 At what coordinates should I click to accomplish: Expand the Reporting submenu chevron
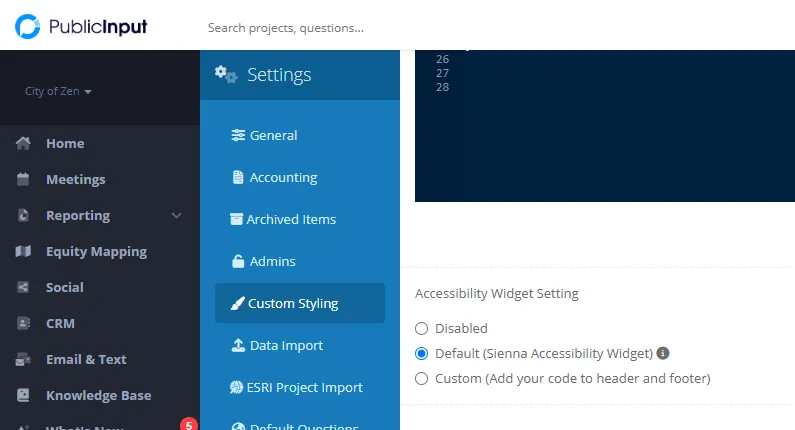pyautogui.click(x=177, y=216)
